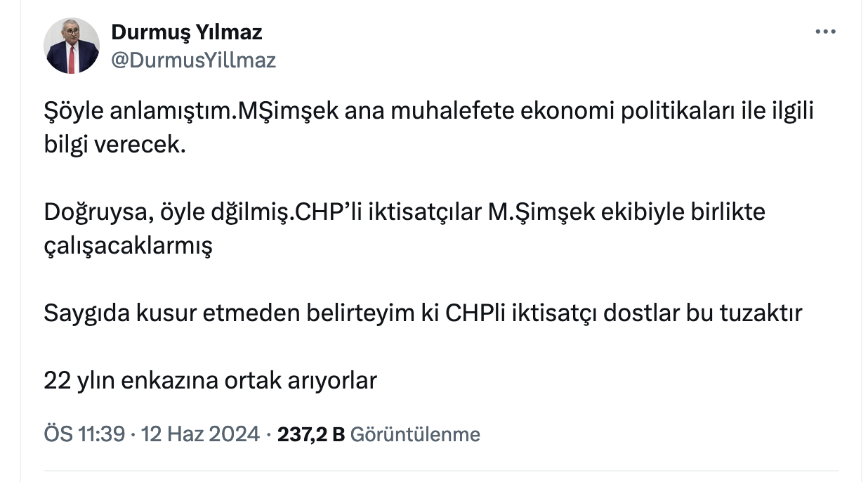Click the 237,2 B view count
The image size is (868, 482).
pyautogui.click(x=311, y=434)
